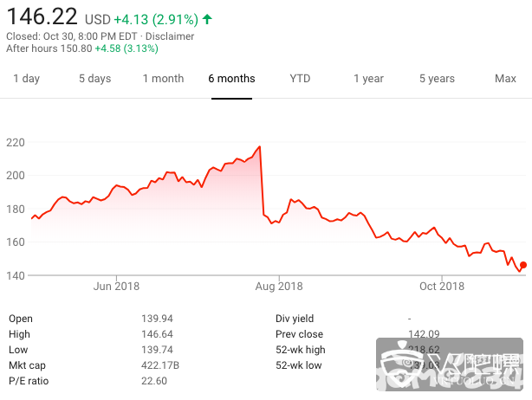Click the 146.22 stock price
The width and height of the screenshot is (532, 400).
[x=42, y=16]
